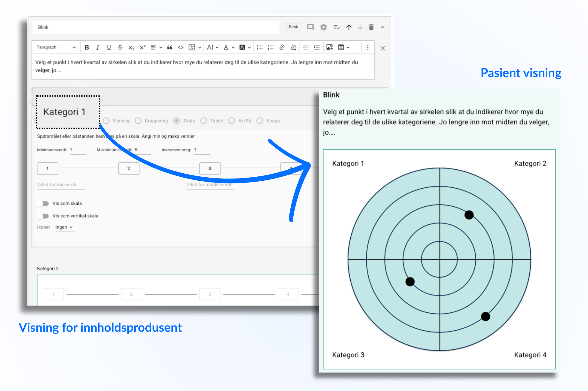Enable the 'Vis som skala' switch
The image size is (588, 391).
tap(43, 204)
